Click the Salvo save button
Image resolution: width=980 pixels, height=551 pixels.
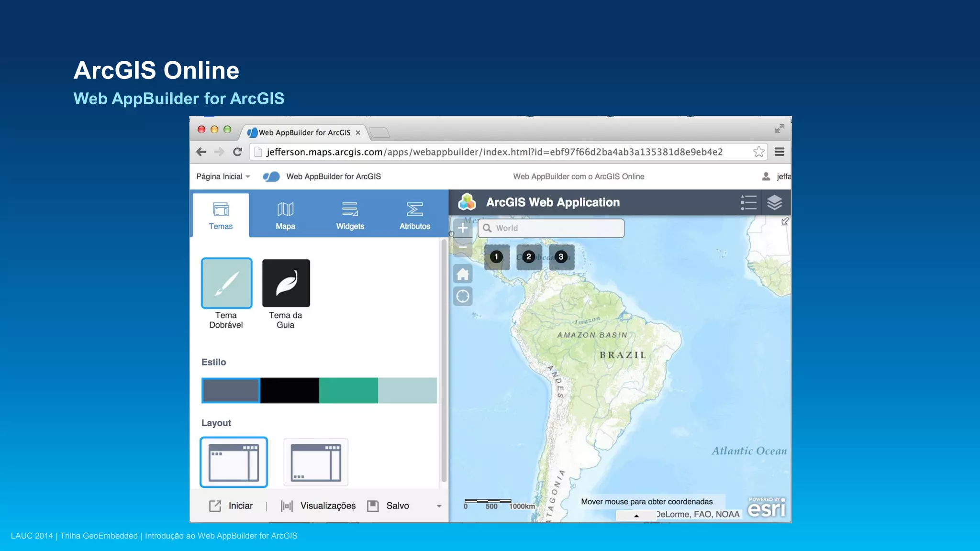tap(388, 506)
